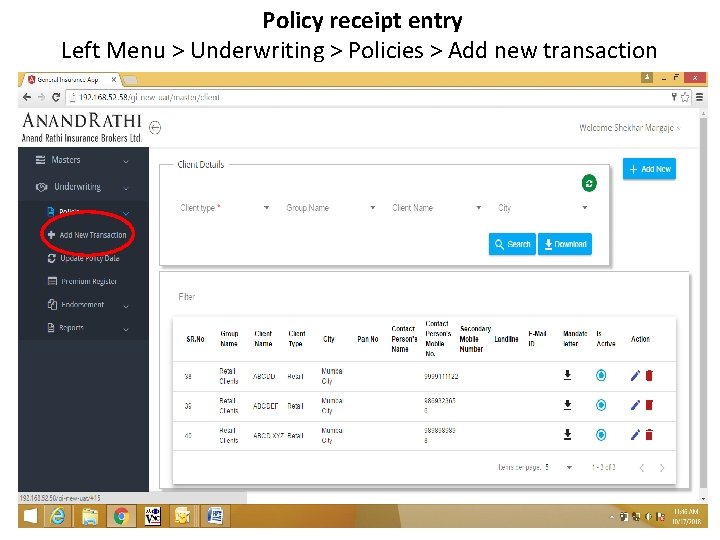Open File Explorer from the taskbar
Screen dimensions: 720x540
[x=90, y=516]
